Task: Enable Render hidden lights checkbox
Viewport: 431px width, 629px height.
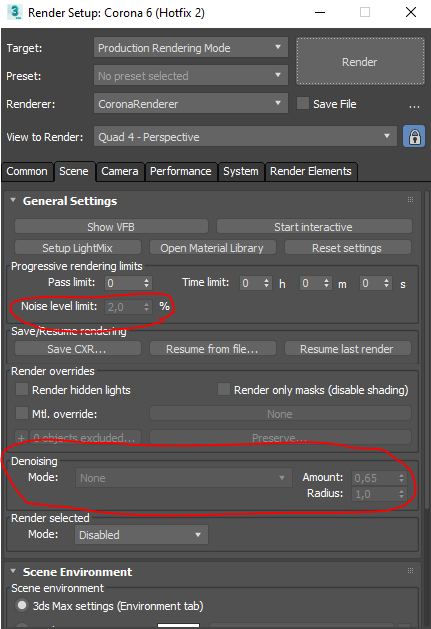Action: click(22, 390)
